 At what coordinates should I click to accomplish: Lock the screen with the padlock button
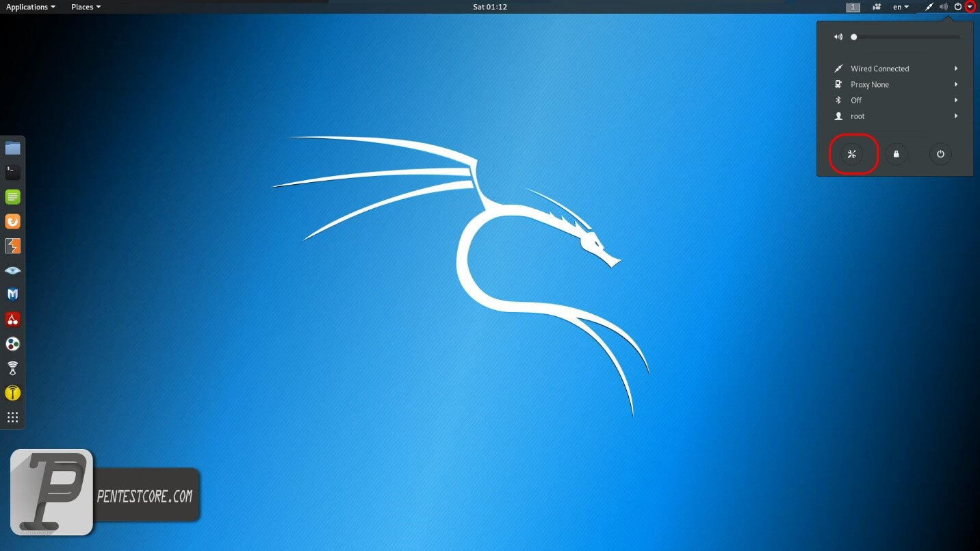pyautogui.click(x=896, y=154)
